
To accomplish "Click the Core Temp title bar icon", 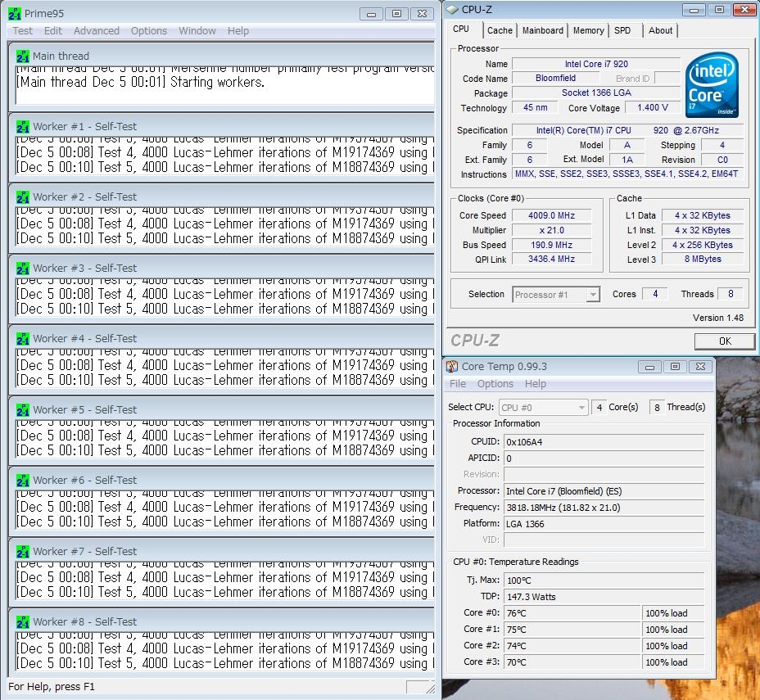I will (x=452, y=367).
